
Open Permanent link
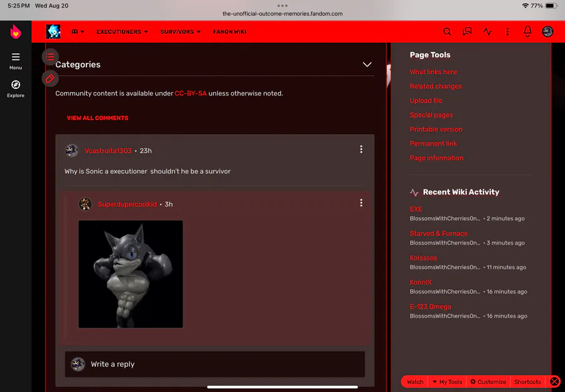(x=433, y=143)
